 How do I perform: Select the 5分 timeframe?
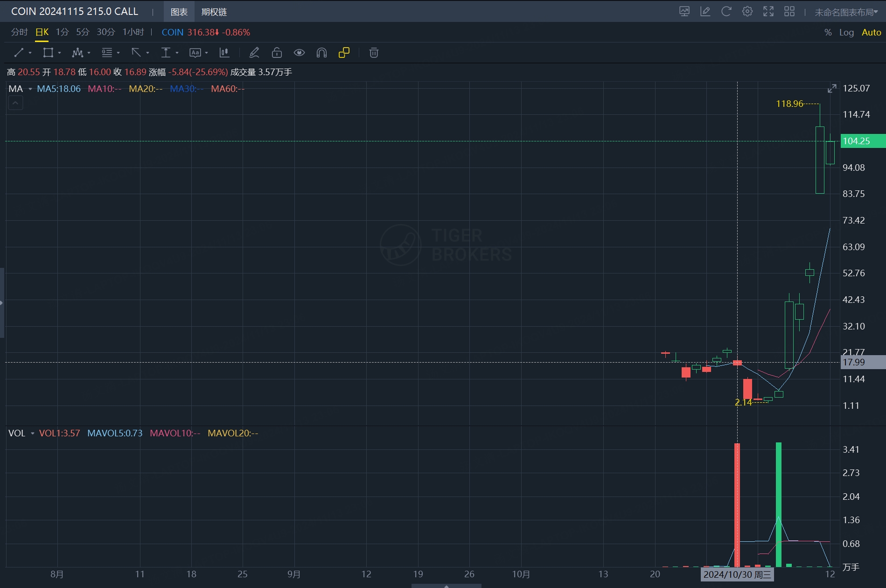tap(83, 32)
